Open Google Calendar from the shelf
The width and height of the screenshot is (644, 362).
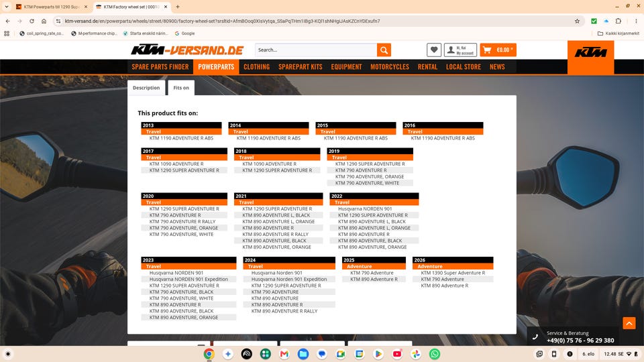(360, 354)
